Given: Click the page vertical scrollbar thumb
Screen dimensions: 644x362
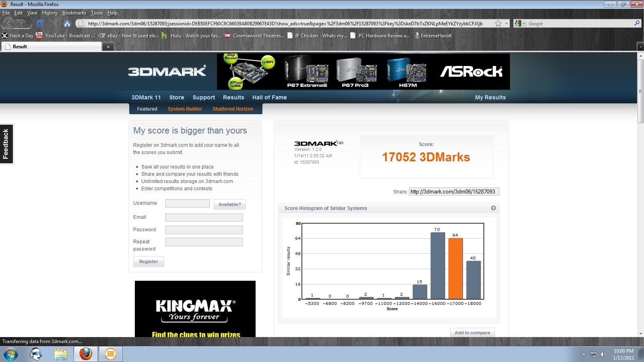Looking at the screenshot, I should (640, 91).
